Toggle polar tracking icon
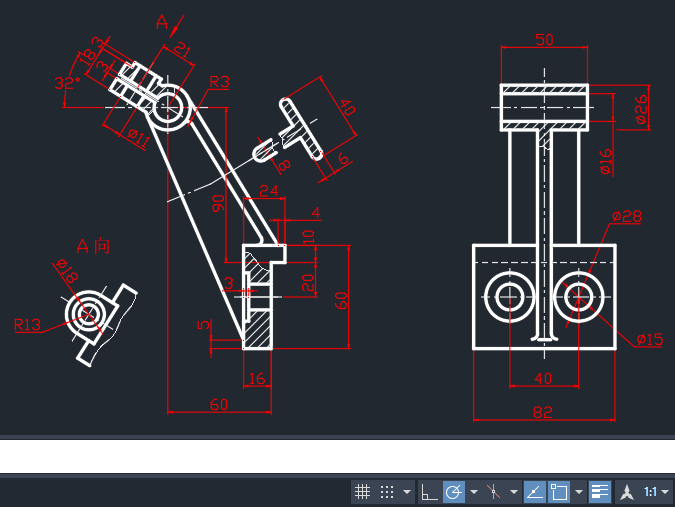Viewport: 675px width, 507px height. (x=454, y=492)
